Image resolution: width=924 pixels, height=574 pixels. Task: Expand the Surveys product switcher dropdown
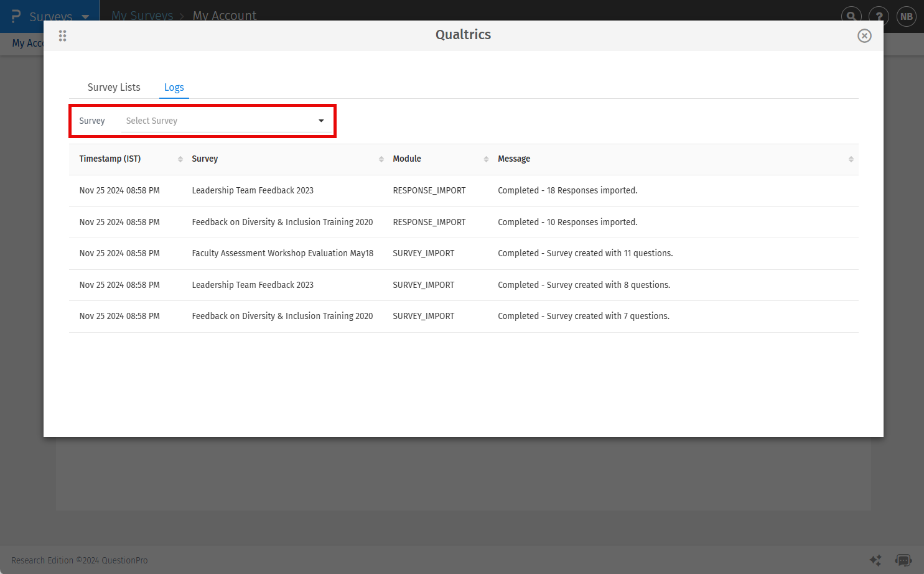click(85, 16)
